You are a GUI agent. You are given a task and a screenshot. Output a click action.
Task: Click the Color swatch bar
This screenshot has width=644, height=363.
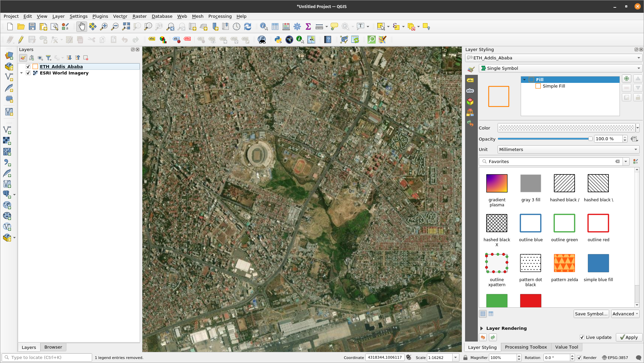coord(566,128)
